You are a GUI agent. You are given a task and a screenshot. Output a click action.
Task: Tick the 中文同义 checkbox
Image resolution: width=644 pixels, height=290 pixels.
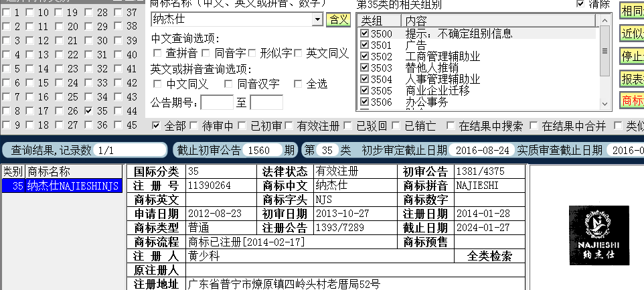coord(157,84)
